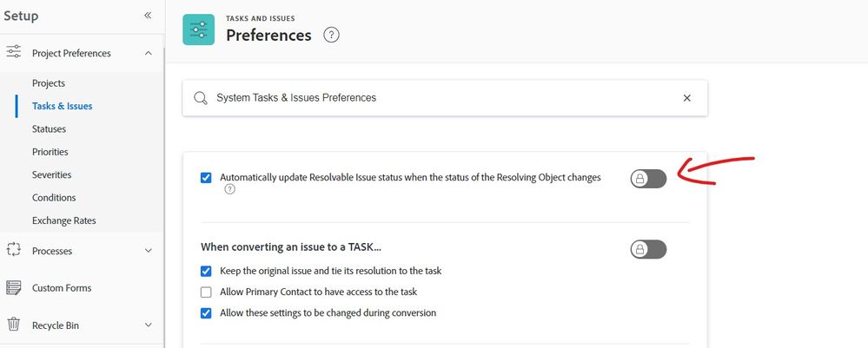Uncheck Keep the original issue checkbox
The image size is (868, 348).
pyautogui.click(x=206, y=271)
